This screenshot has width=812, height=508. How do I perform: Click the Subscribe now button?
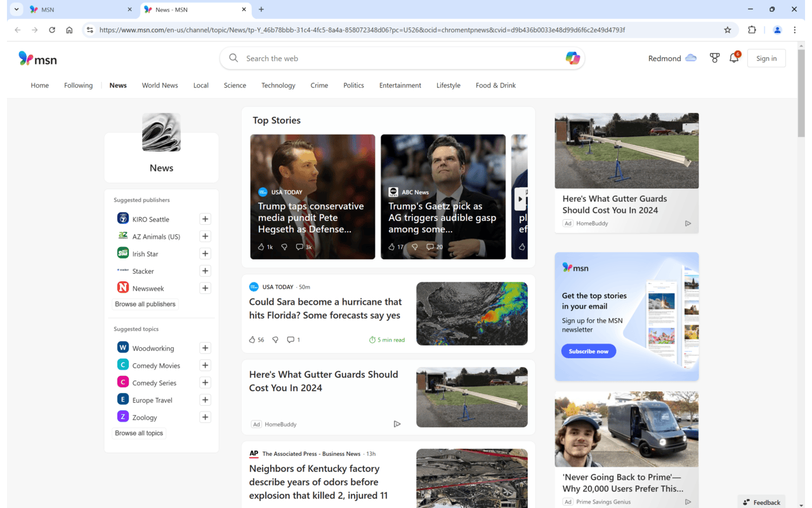(x=588, y=351)
